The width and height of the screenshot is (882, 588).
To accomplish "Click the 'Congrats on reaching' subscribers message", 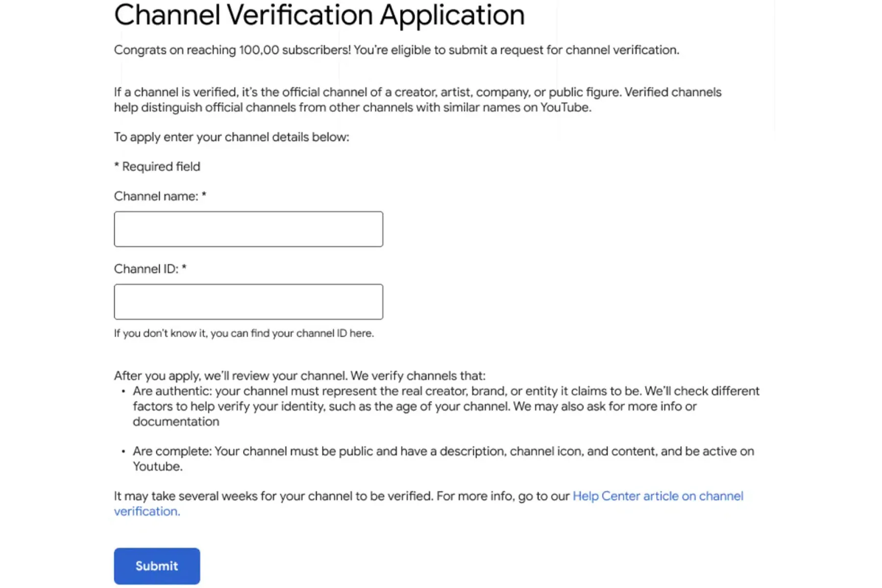I will pyautogui.click(x=396, y=50).
